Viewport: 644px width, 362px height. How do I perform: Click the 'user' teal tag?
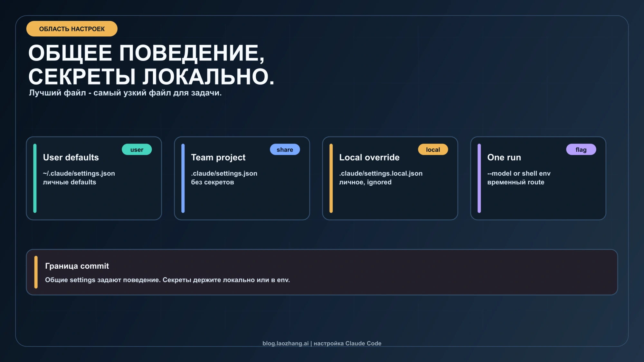[x=137, y=149]
